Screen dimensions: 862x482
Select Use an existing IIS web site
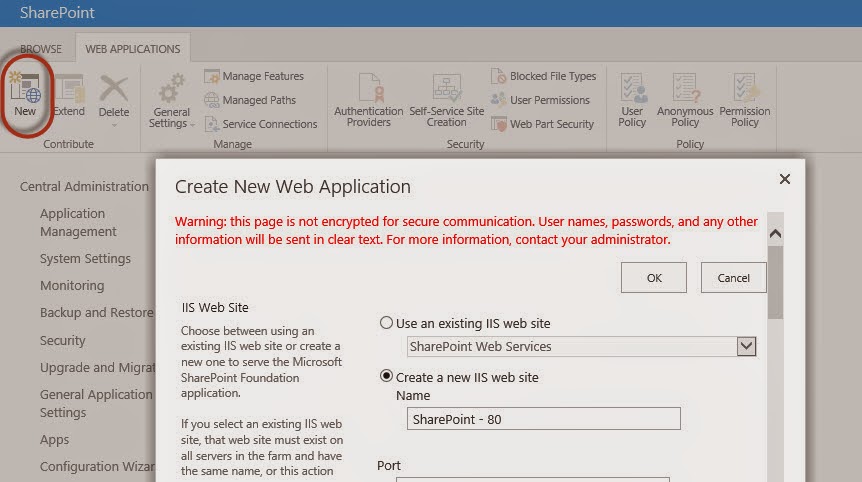click(x=386, y=323)
